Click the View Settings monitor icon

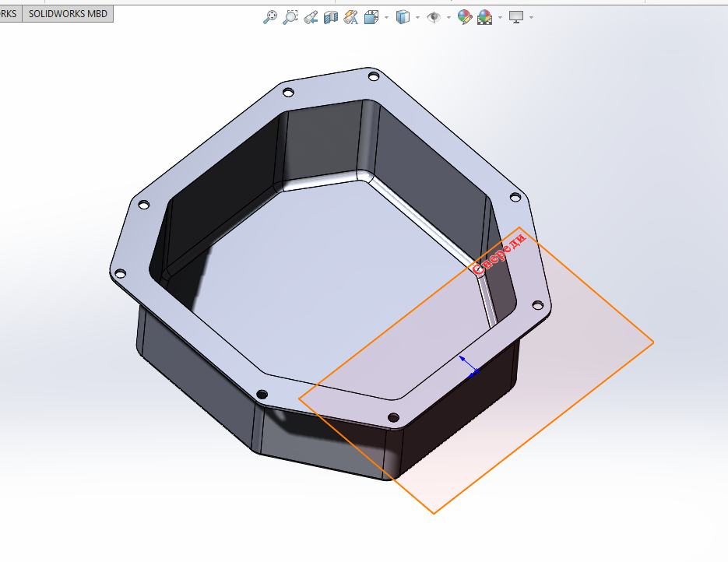tap(516, 17)
